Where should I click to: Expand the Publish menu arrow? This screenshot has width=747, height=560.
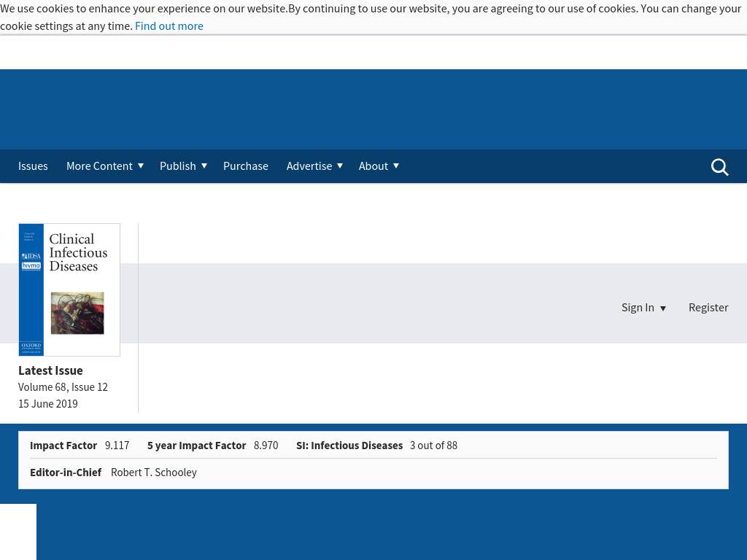pos(204,166)
